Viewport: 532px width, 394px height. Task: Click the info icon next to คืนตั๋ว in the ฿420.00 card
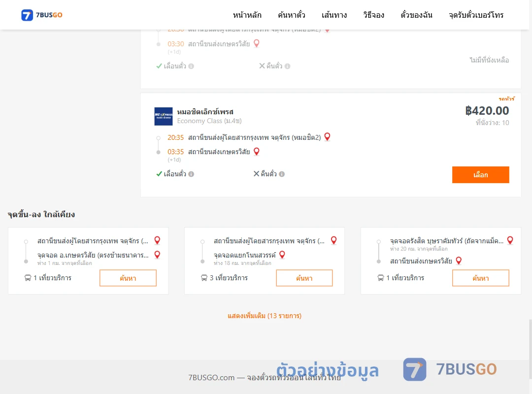coord(282,174)
